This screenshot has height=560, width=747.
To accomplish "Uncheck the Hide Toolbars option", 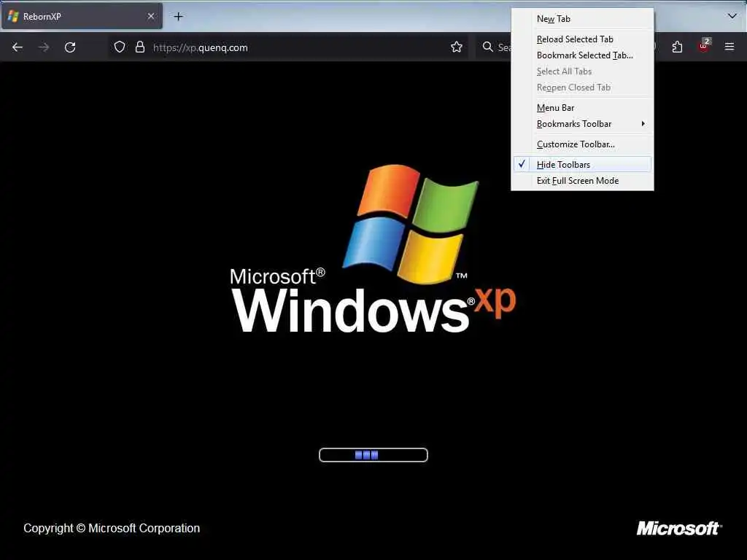I will point(582,164).
